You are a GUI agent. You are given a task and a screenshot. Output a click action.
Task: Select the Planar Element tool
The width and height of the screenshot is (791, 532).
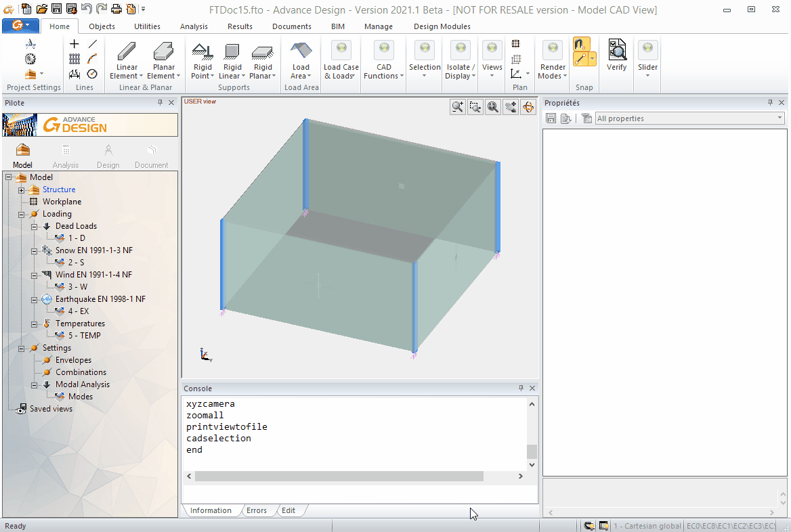[164, 52]
